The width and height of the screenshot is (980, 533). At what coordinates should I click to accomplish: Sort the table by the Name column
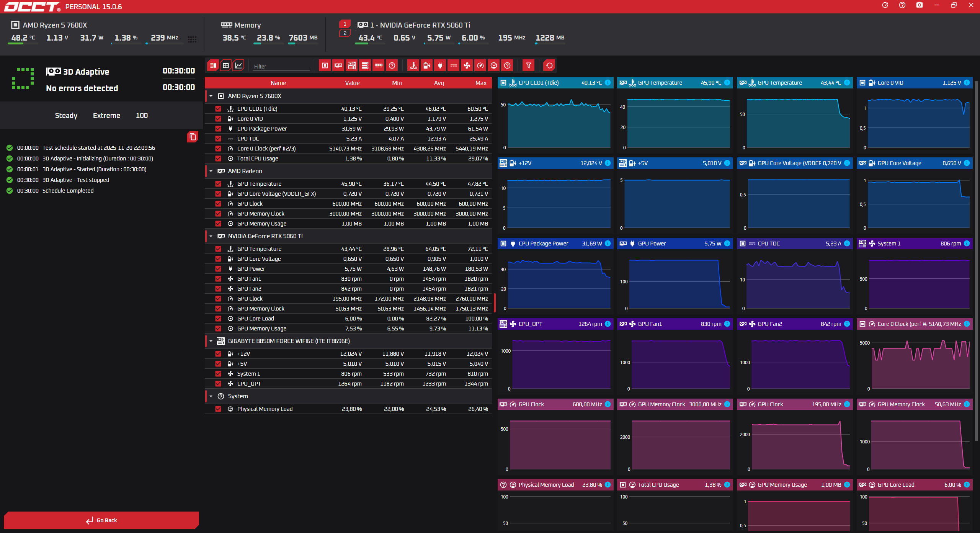[x=278, y=83]
